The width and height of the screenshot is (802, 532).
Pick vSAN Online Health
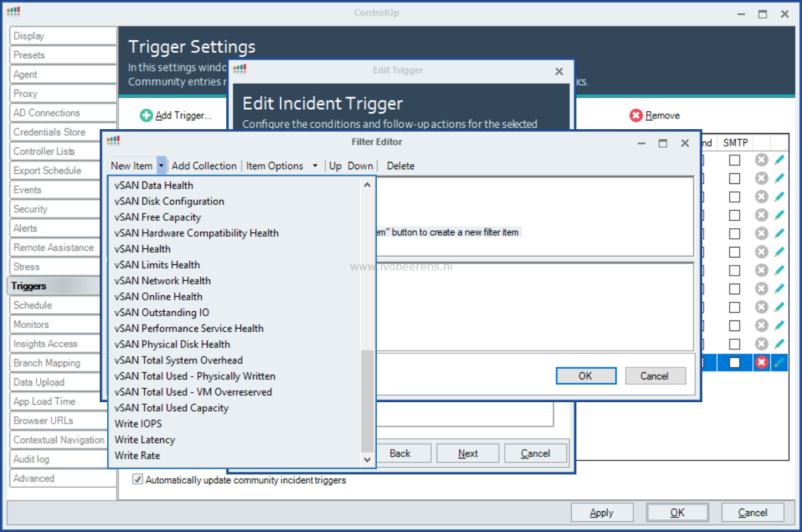pyautogui.click(x=159, y=296)
